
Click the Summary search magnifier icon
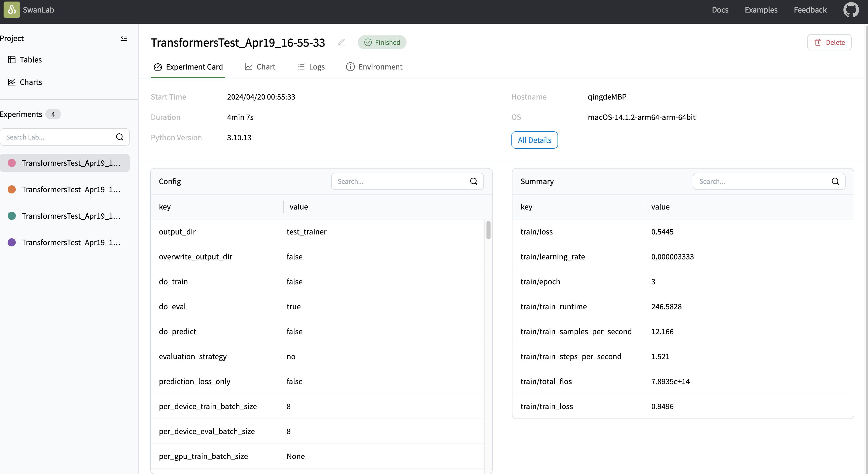[835, 182]
